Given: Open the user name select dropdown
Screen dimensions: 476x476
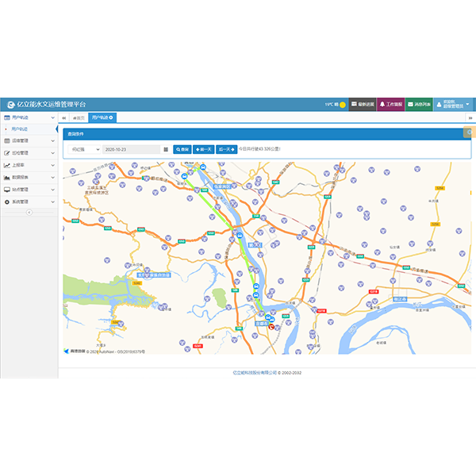Looking at the screenshot, I should (84, 149).
